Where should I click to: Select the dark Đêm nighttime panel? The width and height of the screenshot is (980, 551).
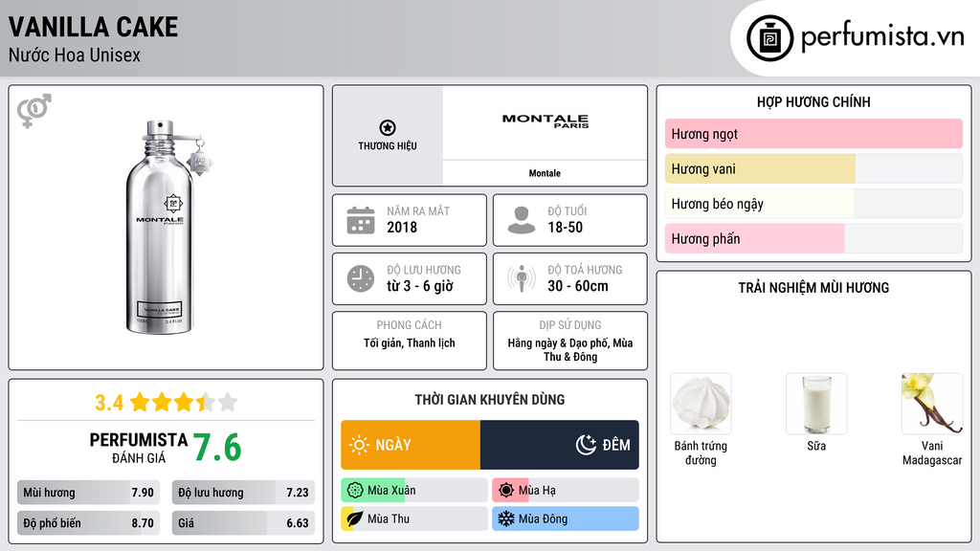pyautogui.click(x=560, y=445)
